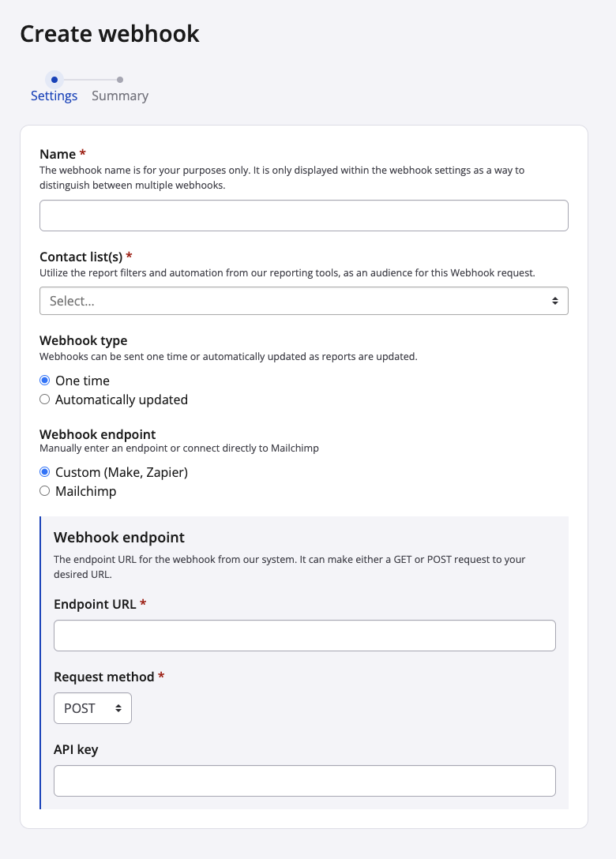Click the Summary step dot indicator
Image resolution: width=616 pixels, height=859 pixels.
[120, 79]
